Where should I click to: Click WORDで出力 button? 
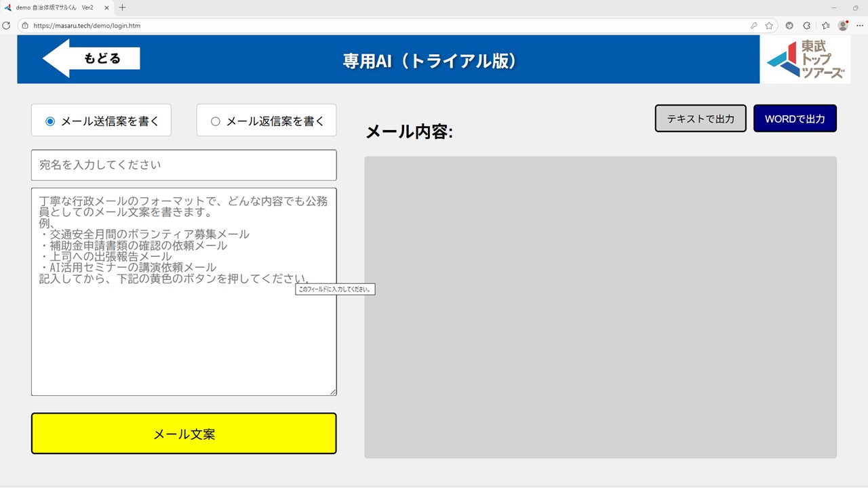(795, 119)
